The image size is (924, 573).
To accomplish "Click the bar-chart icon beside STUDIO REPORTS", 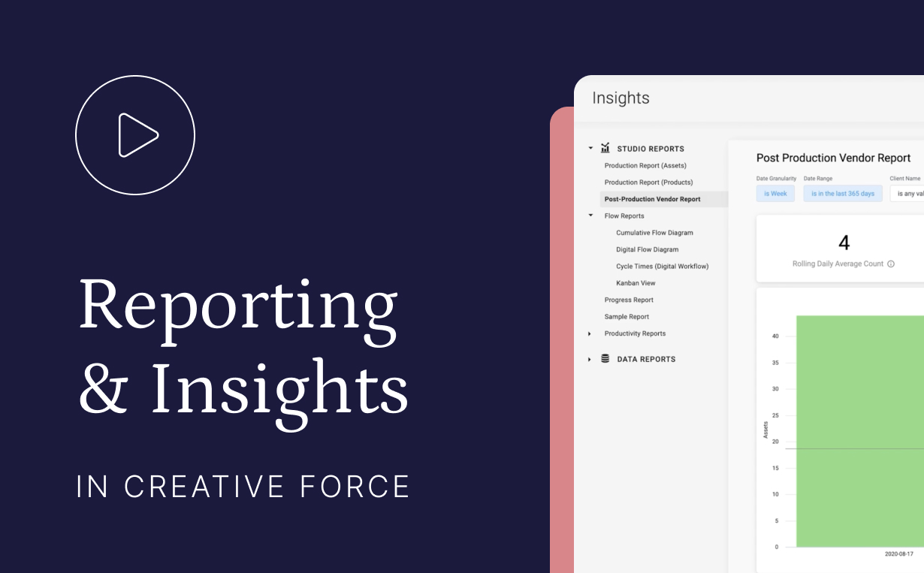I will point(605,148).
